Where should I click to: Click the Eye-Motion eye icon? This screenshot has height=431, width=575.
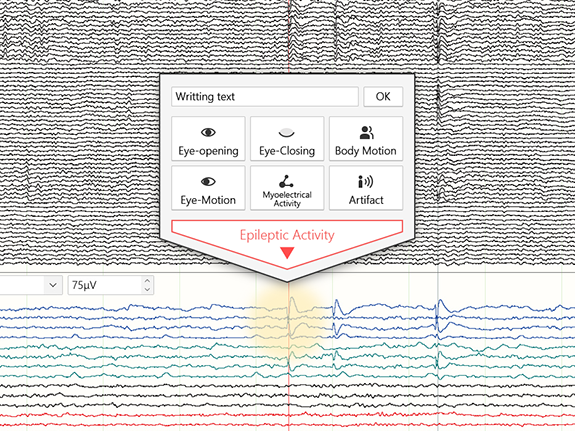click(x=208, y=182)
